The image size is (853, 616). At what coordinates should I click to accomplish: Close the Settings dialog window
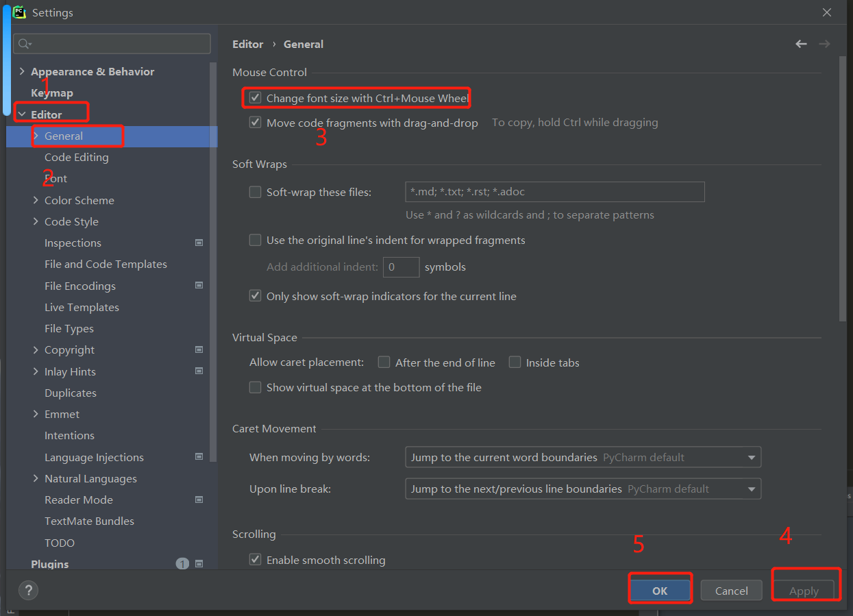[827, 12]
